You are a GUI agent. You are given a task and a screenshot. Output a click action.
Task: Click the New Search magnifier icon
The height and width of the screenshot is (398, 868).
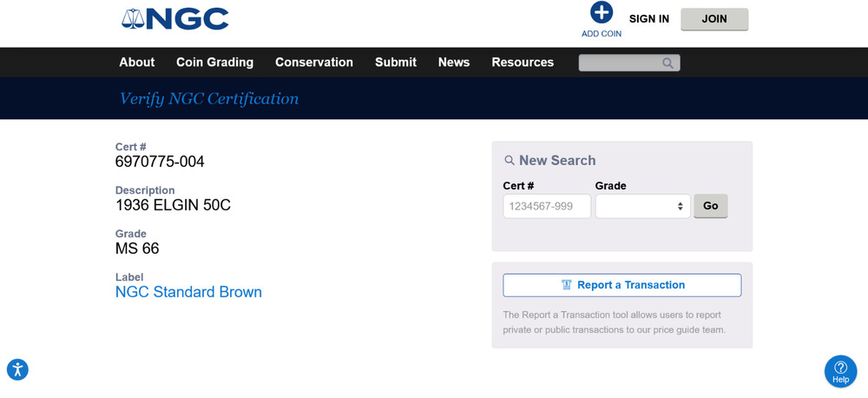click(510, 161)
